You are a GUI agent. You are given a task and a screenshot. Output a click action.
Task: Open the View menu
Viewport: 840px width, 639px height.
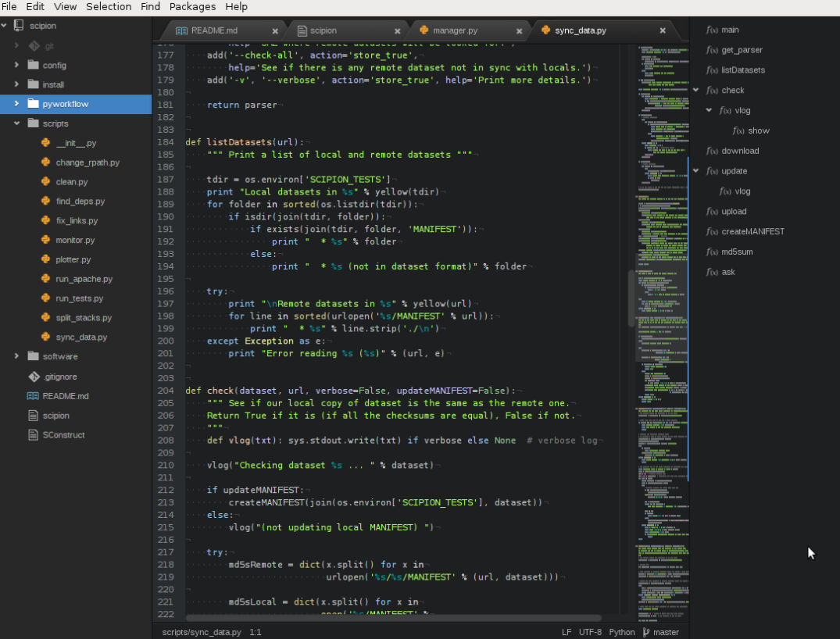pyautogui.click(x=65, y=6)
